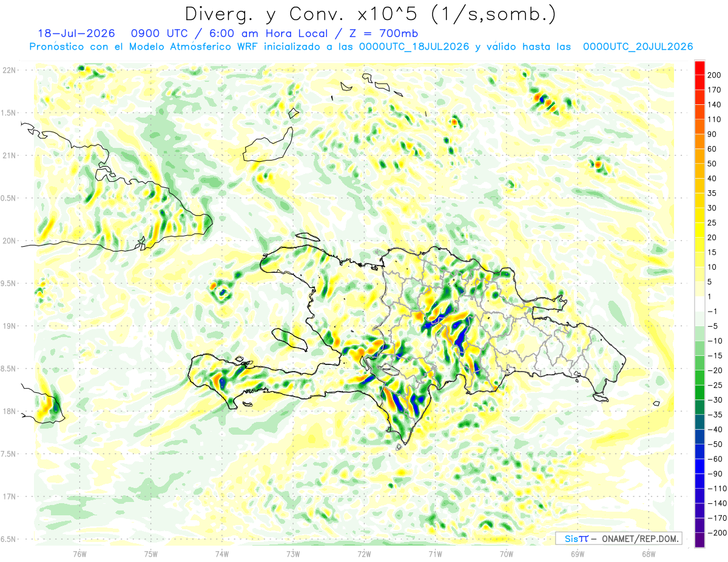Click the '1.5N' latitude label
The width and height of the screenshot is (728, 562).
coord(8,113)
